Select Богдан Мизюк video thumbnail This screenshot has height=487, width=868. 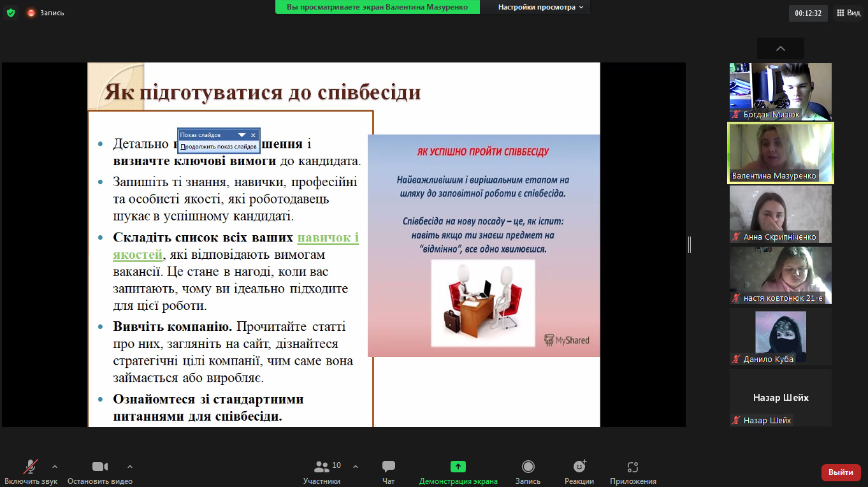781,92
